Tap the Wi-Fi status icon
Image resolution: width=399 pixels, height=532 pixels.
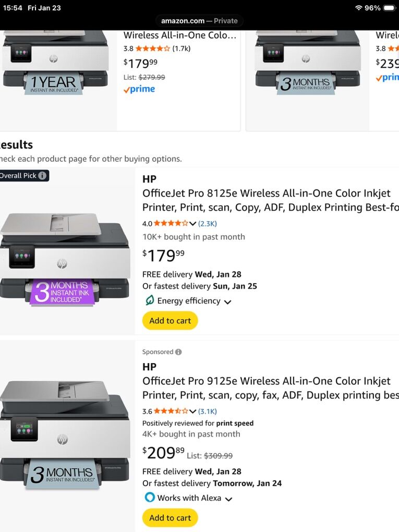coord(358,8)
